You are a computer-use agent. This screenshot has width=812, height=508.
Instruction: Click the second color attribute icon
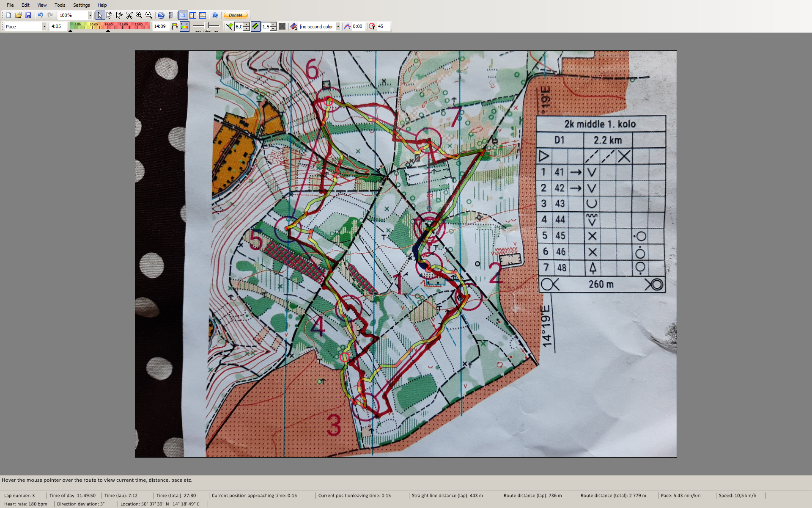294,26
